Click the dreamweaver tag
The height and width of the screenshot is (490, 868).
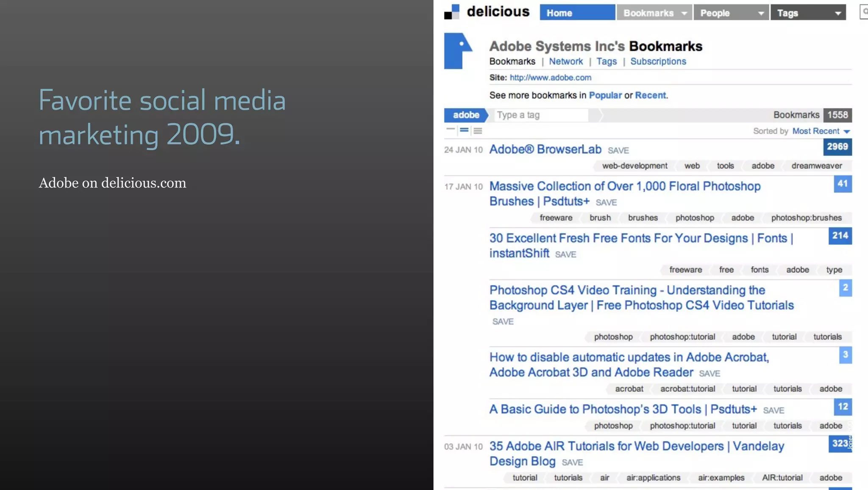817,166
